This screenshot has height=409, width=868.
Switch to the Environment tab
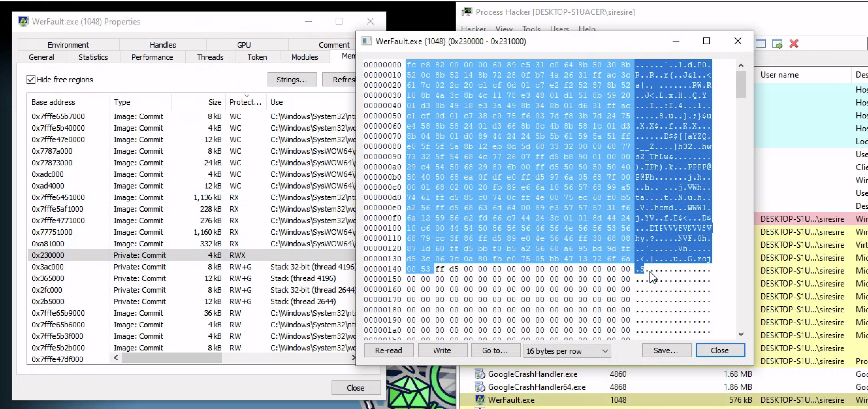coord(68,45)
